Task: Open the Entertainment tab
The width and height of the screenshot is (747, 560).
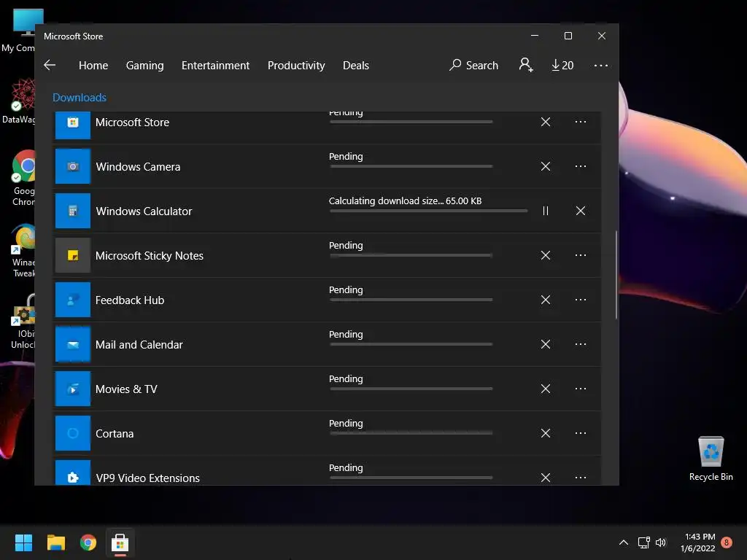Action: click(x=215, y=65)
